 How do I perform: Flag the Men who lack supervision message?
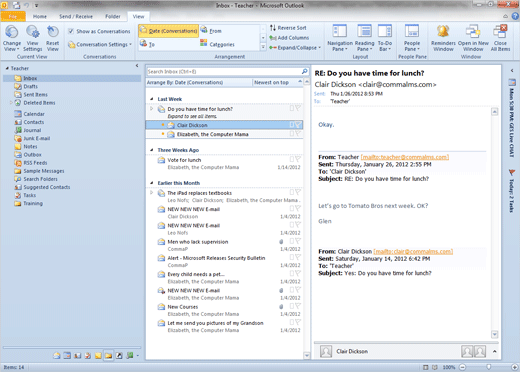pyautogui.click(x=298, y=241)
